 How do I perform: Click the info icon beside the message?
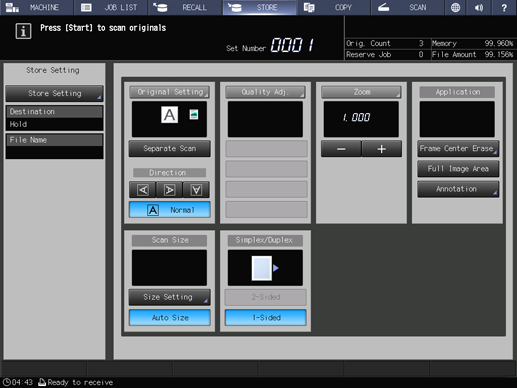tap(23, 31)
